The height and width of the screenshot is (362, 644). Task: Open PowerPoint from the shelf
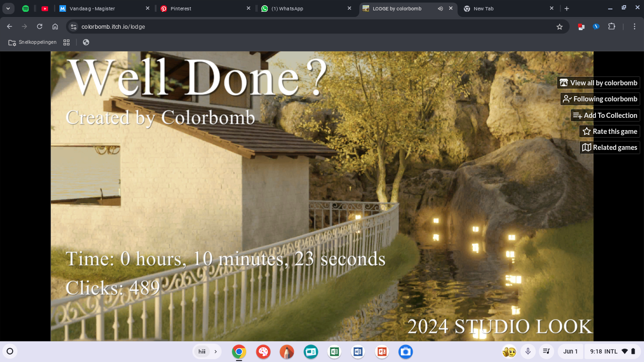382,352
